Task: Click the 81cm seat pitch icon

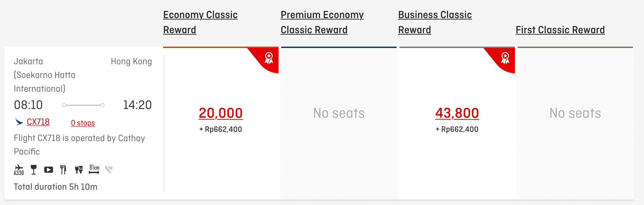Action: pos(94,169)
